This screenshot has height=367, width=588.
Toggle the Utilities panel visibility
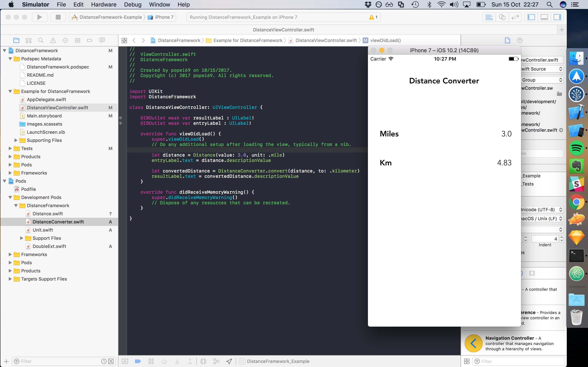tap(558, 17)
